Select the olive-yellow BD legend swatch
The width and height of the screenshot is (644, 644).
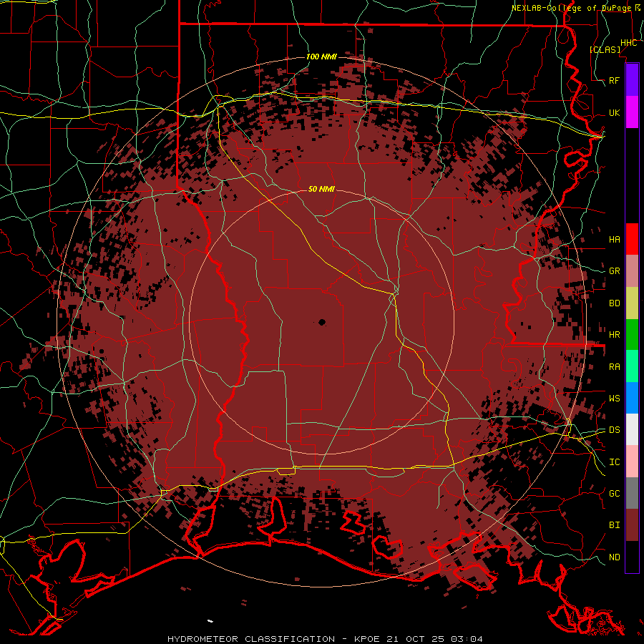pos(632,303)
